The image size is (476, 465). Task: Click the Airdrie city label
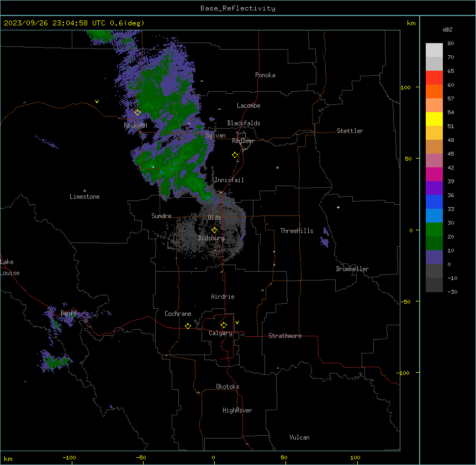(223, 297)
